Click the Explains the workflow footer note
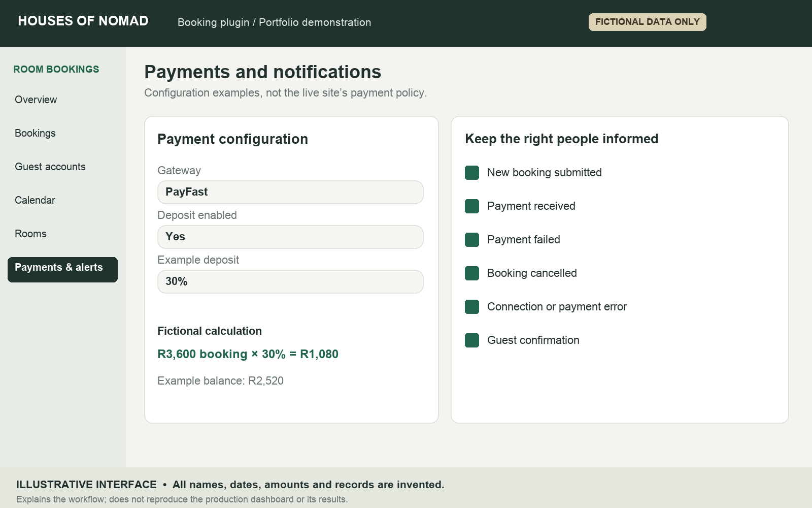This screenshot has width=812, height=508. pos(182,499)
